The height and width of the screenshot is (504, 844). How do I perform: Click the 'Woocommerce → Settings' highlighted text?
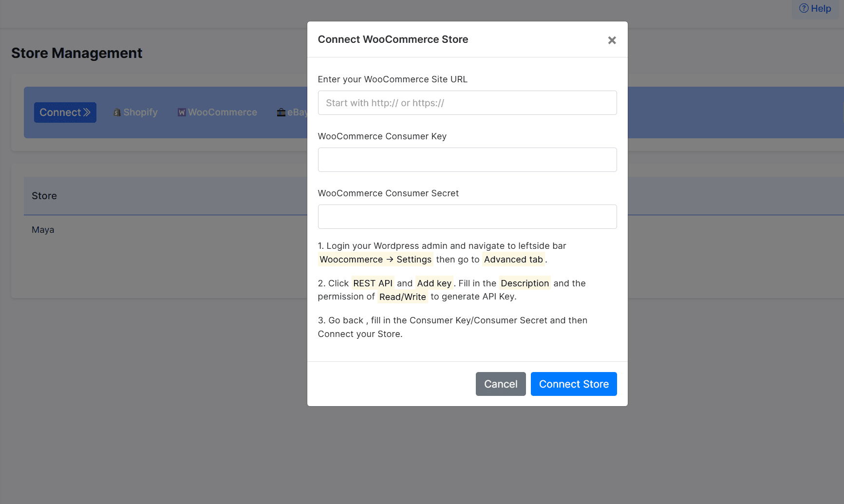[x=375, y=260]
